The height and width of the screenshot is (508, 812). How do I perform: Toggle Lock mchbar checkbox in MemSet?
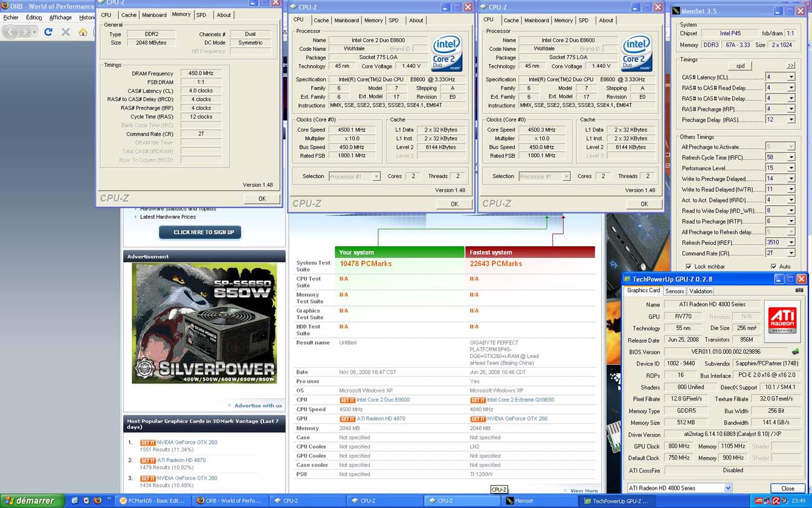(x=688, y=267)
